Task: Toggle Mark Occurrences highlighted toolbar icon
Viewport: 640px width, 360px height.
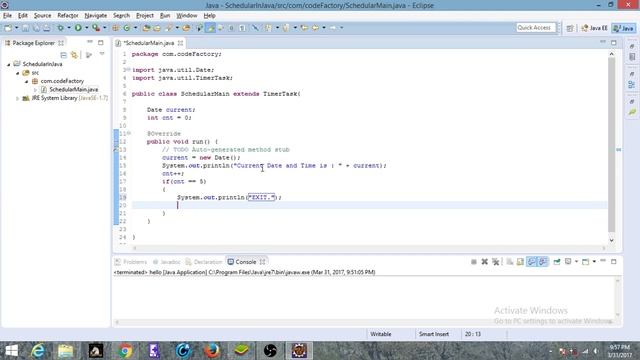Action: (x=211, y=28)
